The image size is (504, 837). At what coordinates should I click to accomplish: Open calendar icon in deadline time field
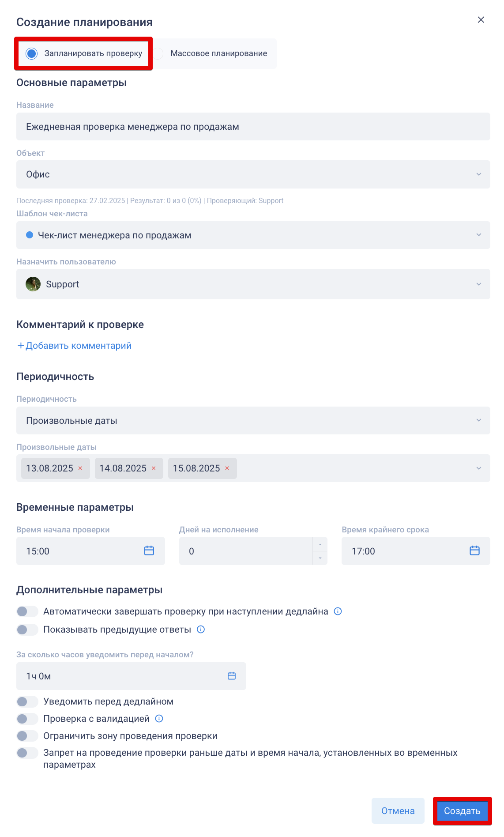point(474,550)
